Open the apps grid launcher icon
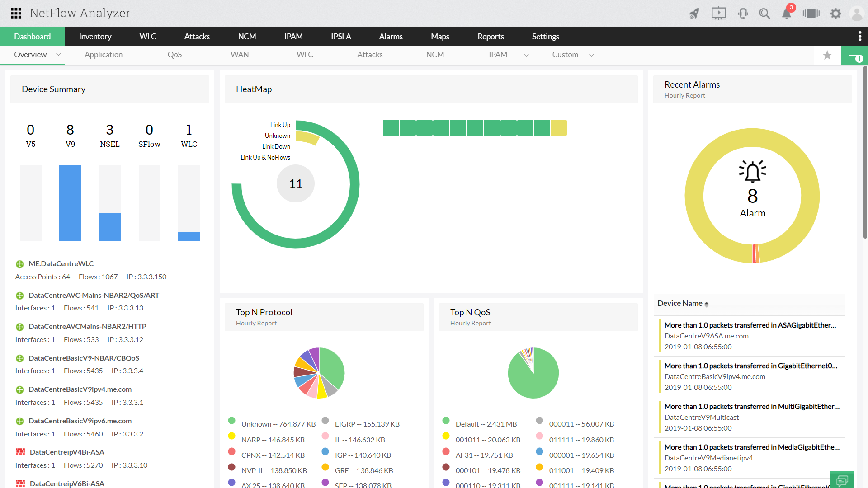This screenshot has width=868, height=488. [x=16, y=13]
